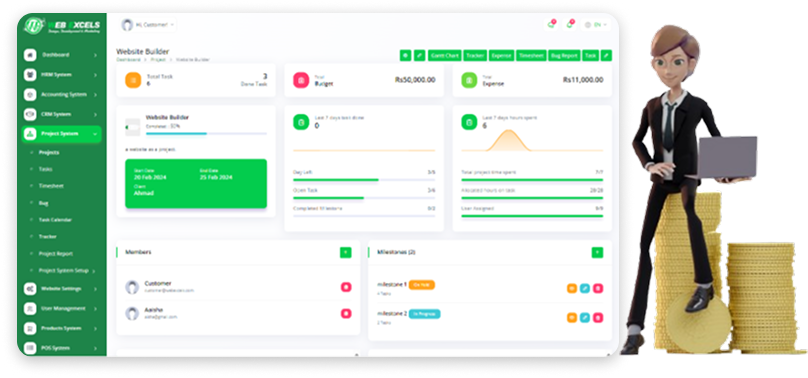View milestone 2 with the orange icon
The height and width of the screenshot is (378, 808).
pos(572,318)
